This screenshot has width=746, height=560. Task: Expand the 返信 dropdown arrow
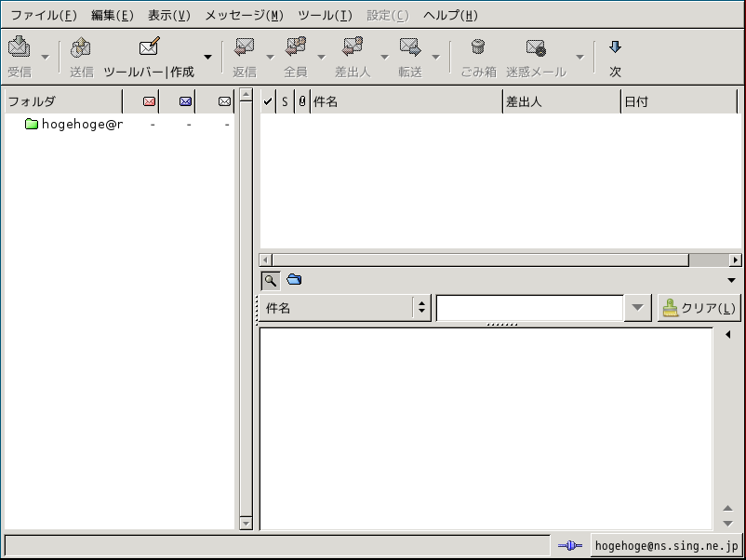click(x=271, y=57)
